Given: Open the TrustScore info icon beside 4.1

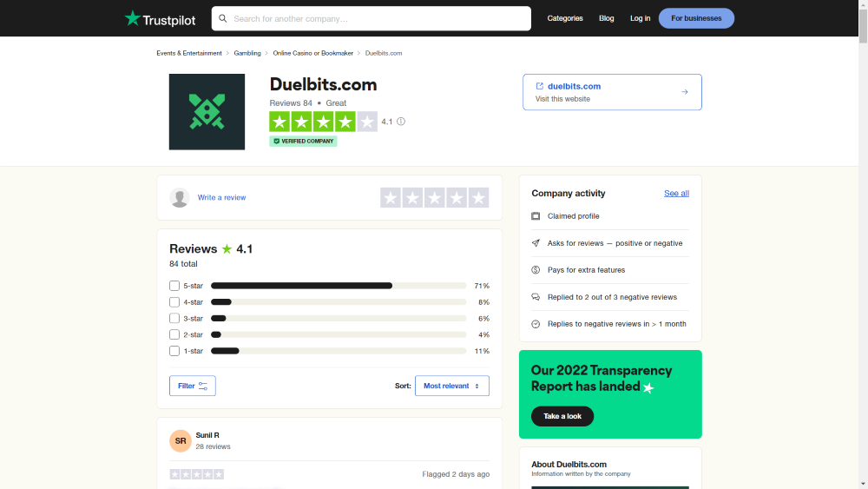Looking at the screenshot, I should click(401, 122).
